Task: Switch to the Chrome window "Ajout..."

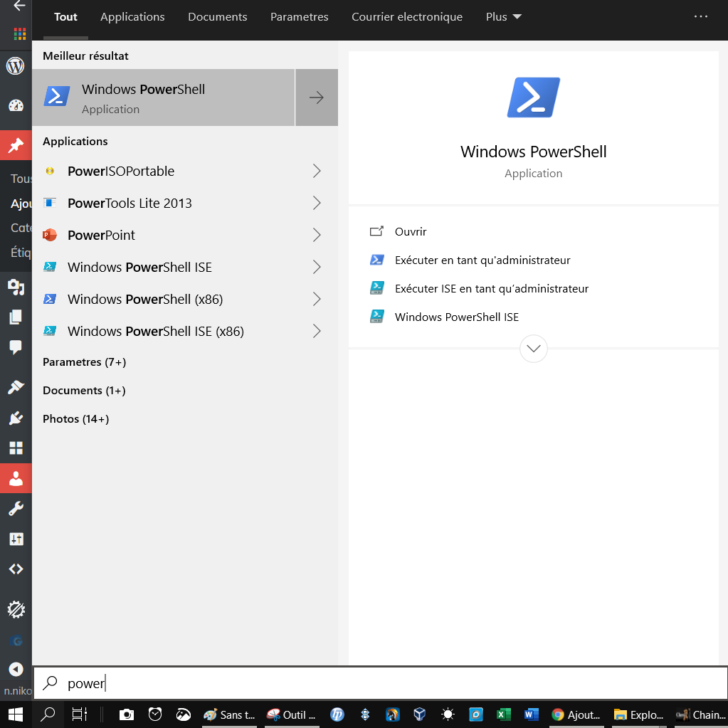Action: (576, 714)
